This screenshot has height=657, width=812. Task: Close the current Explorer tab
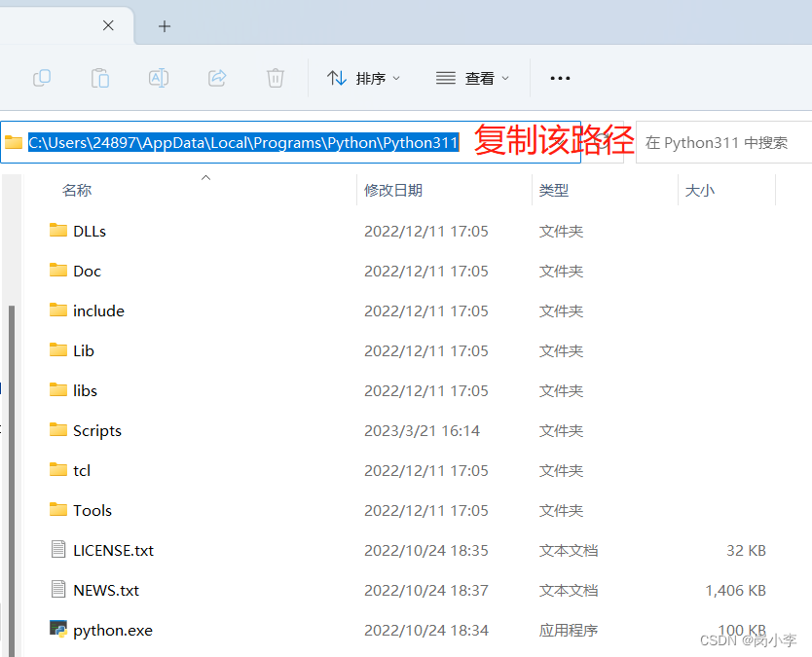tap(108, 25)
